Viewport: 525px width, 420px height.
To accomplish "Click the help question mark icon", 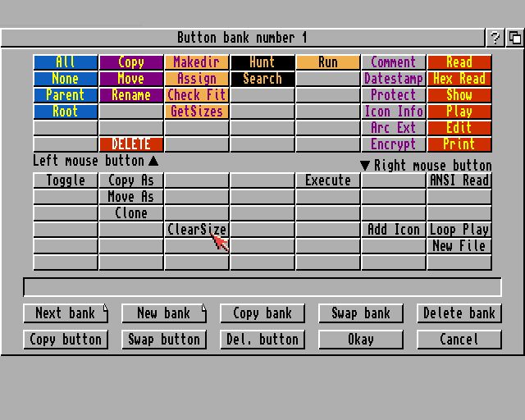I will [495, 38].
